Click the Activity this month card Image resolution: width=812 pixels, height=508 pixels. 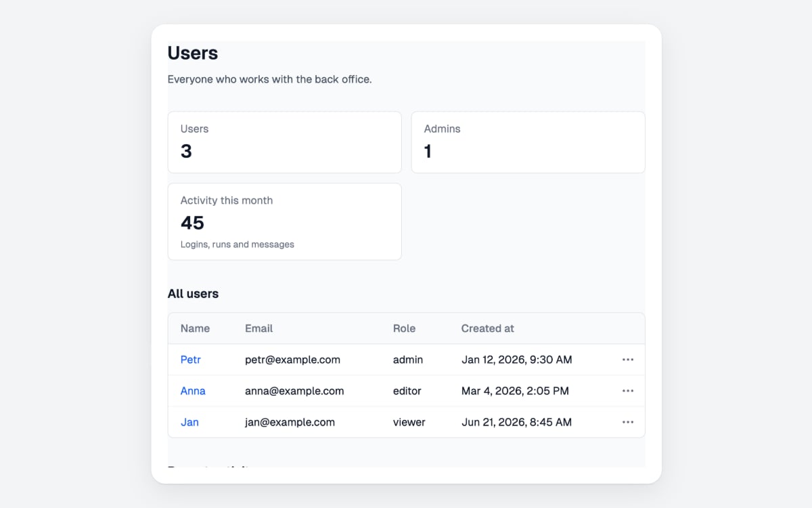[284, 221]
